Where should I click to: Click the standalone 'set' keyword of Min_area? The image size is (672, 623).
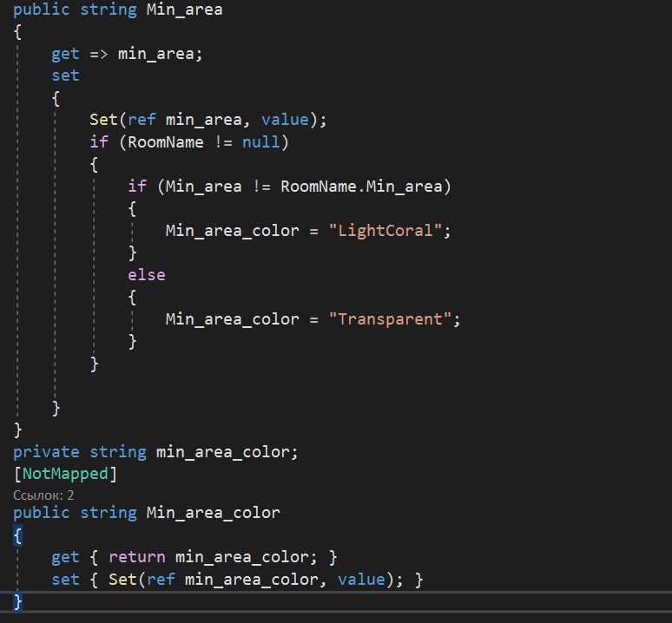(x=65, y=75)
